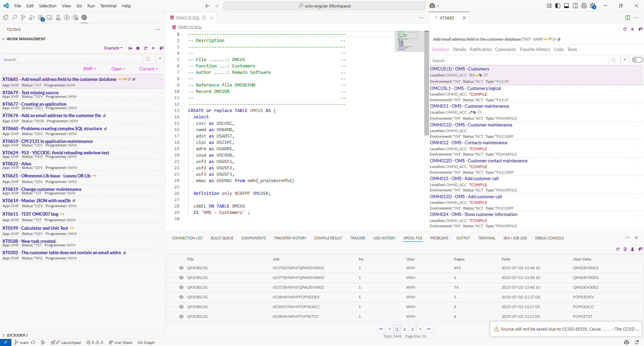
Task: View spool file of job 653738/WIM/QPADEV0002
Action: pos(181,287)
